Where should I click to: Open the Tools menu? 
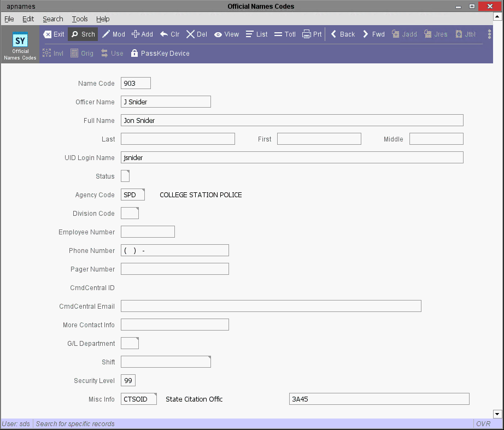click(80, 19)
